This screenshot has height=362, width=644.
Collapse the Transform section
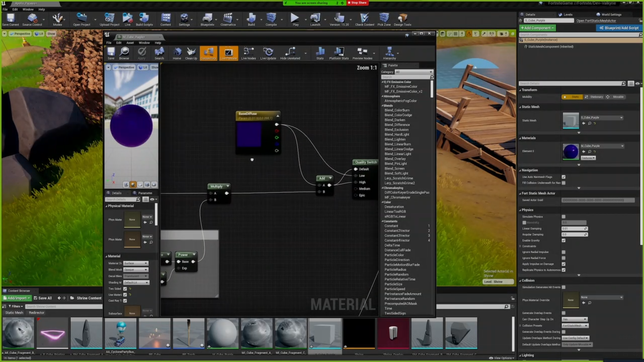520,90
